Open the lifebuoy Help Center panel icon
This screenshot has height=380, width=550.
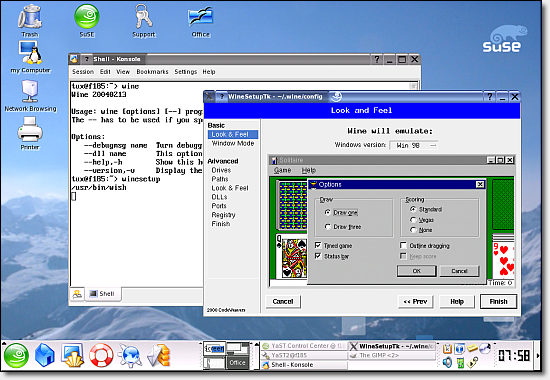[x=101, y=355]
